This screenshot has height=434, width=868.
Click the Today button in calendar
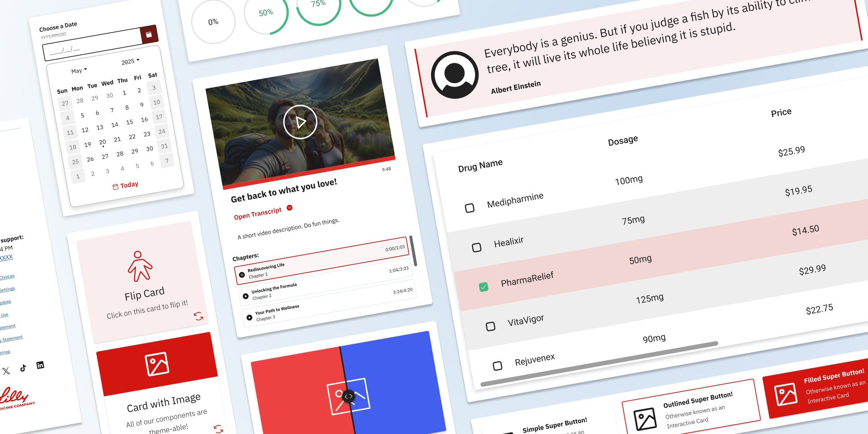[125, 186]
